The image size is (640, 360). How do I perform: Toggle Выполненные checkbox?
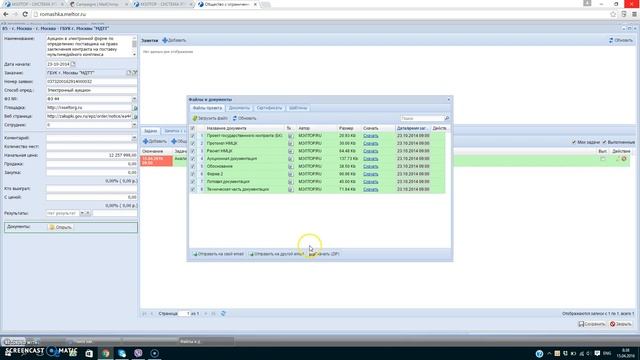604,142
